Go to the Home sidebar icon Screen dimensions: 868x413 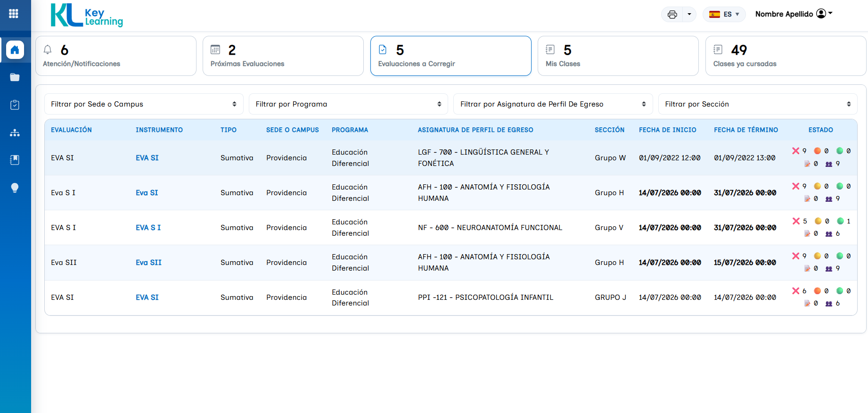15,50
